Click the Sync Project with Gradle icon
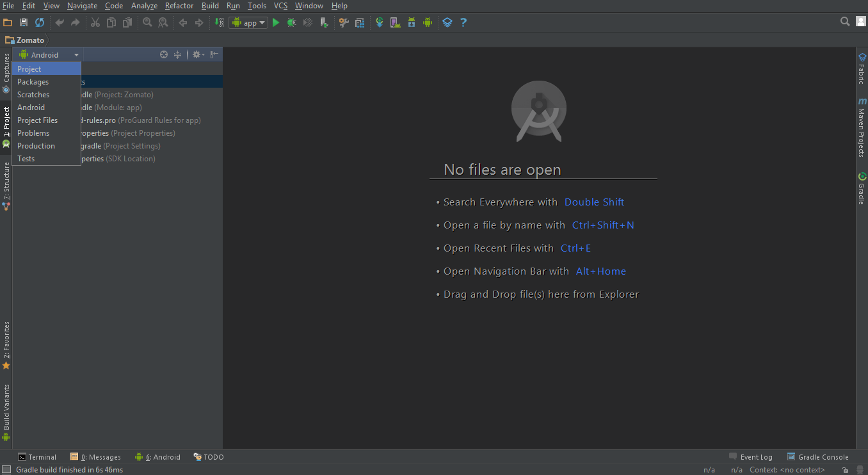868x475 pixels. [x=380, y=22]
